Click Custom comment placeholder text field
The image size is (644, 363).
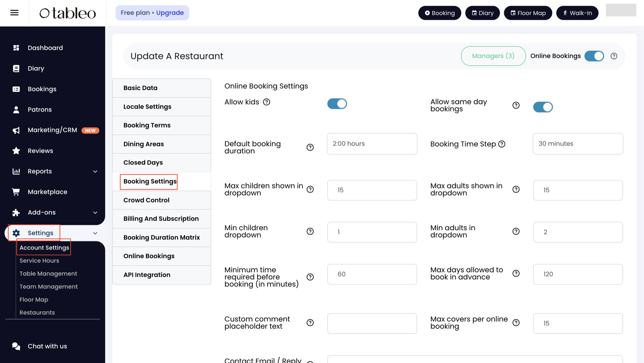coord(372,324)
